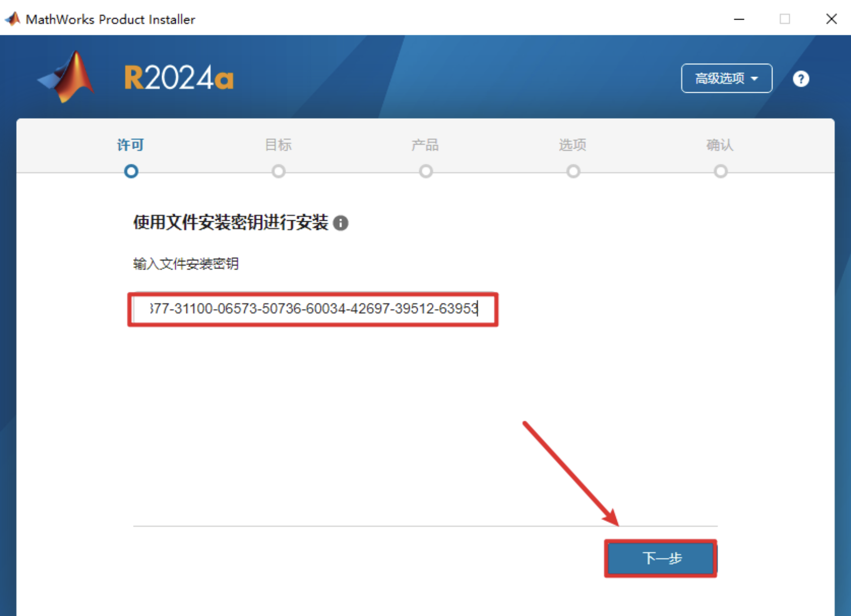Screen dimensions: 851x616
Task: Switch to the 许可 step tab
Action: pos(130,145)
